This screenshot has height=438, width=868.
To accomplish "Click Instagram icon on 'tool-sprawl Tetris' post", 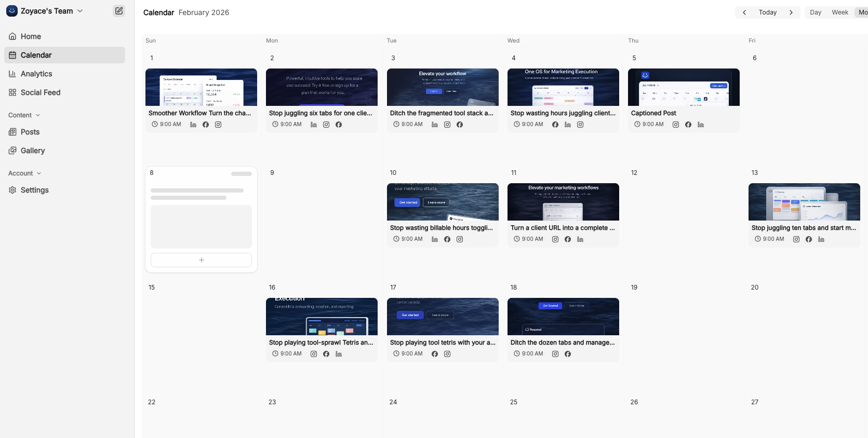I will pyautogui.click(x=314, y=354).
